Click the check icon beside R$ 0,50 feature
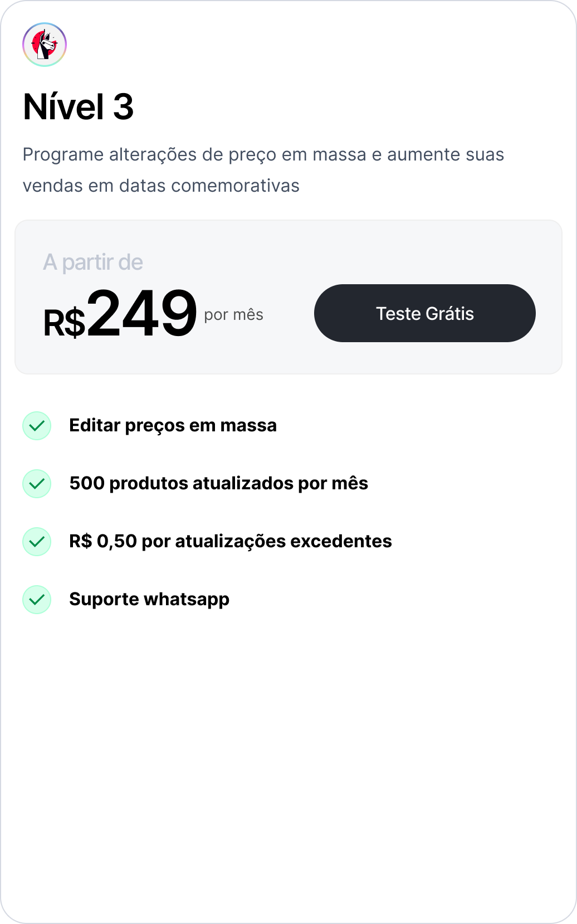This screenshot has width=577, height=924. 37,542
